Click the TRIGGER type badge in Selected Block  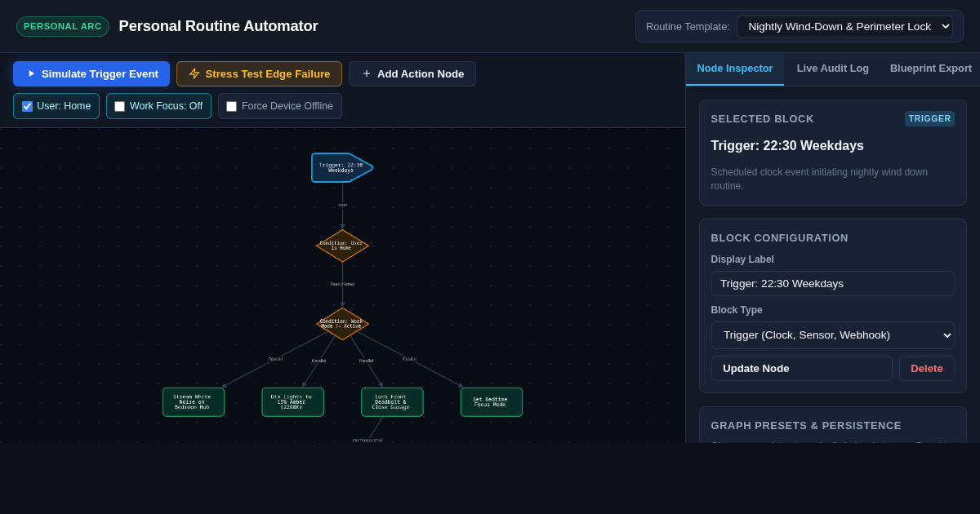tap(929, 119)
